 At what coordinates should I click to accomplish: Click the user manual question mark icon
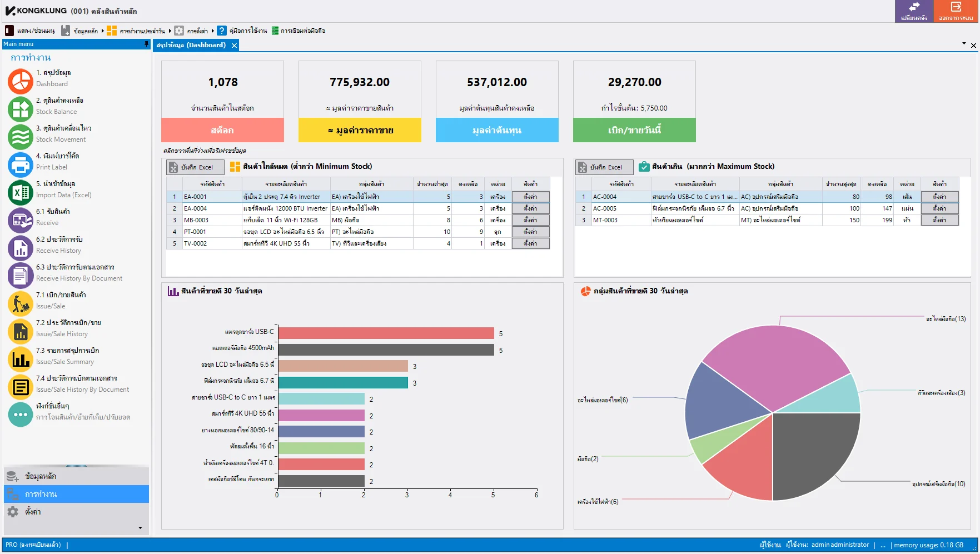221,31
